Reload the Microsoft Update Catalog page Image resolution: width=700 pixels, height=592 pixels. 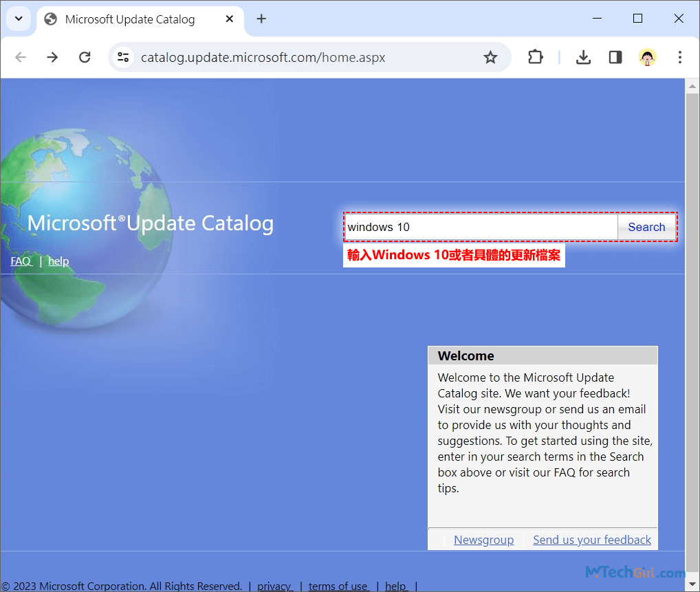tap(85, 57)
